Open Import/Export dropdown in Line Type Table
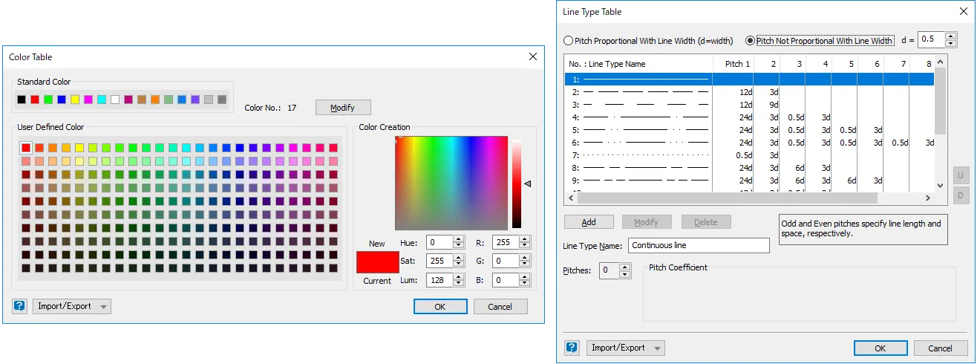Image resolution: width=980 pixels, height=364 pixels. click(x=626, y=348)
